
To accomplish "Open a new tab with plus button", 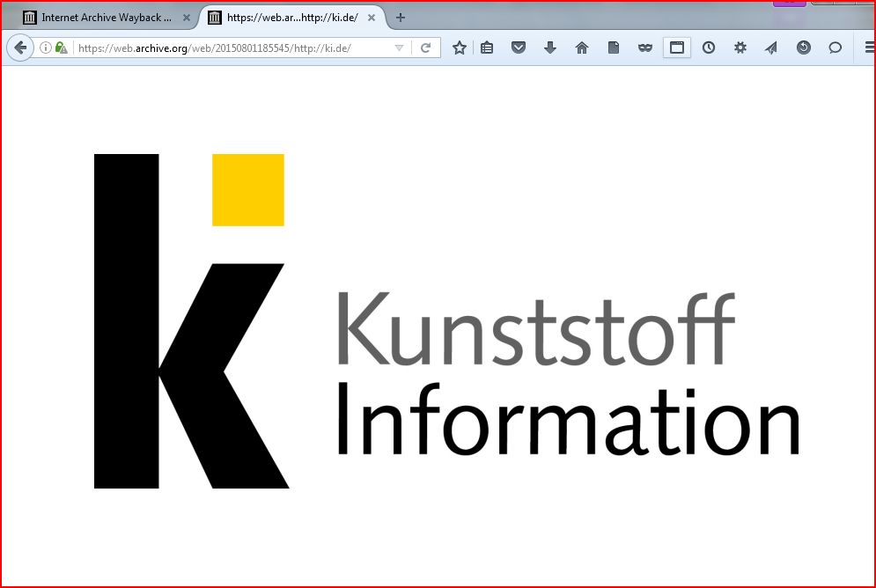I will (x=400, y=18).
